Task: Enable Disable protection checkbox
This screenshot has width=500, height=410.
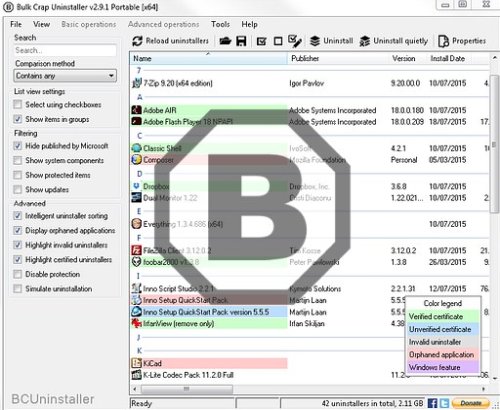Action: coord(17,274)
